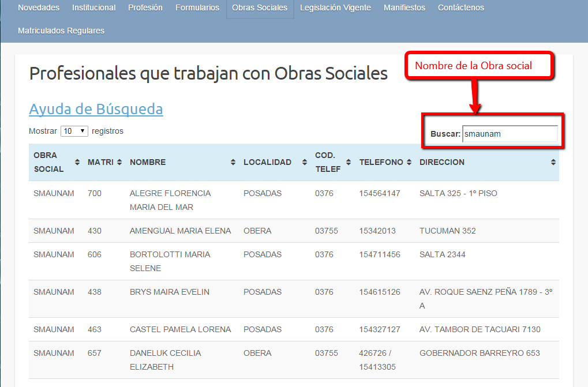Screen dimensions: 588x387
Task: Open the Formularios menu
Action: coord(197,7)
